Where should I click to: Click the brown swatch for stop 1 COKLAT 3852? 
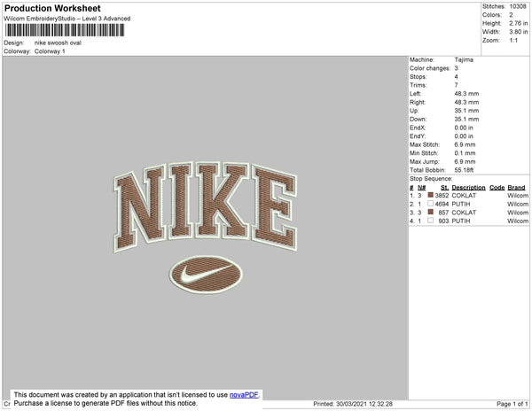point(431,195)
